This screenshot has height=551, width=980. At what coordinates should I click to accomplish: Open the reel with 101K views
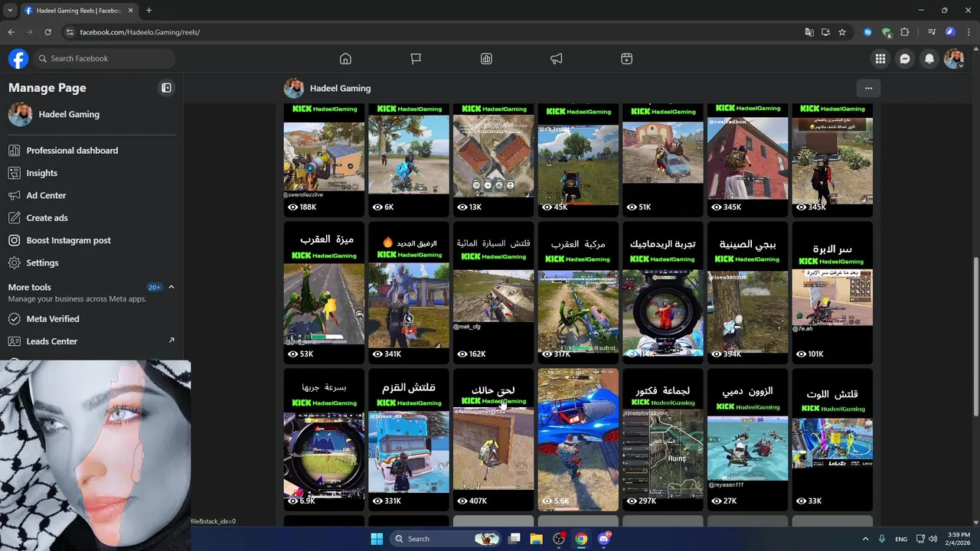click(x=832, y=292)
